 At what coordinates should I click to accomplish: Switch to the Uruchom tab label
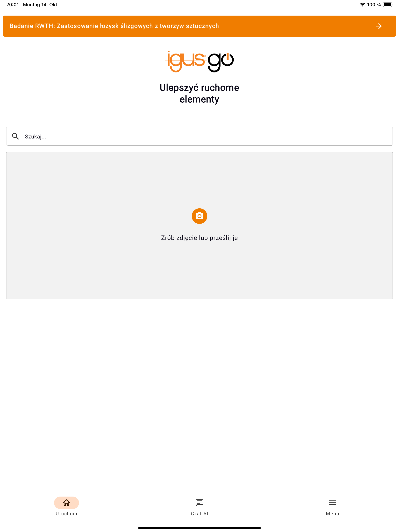(x=66, y=514)
